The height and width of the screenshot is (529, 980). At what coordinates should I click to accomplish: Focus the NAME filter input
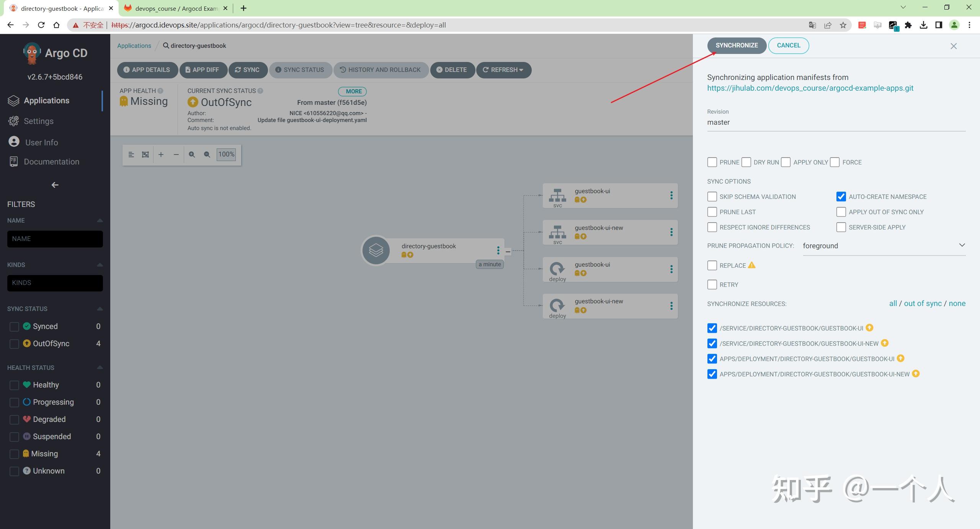click(x=55, y=239)
